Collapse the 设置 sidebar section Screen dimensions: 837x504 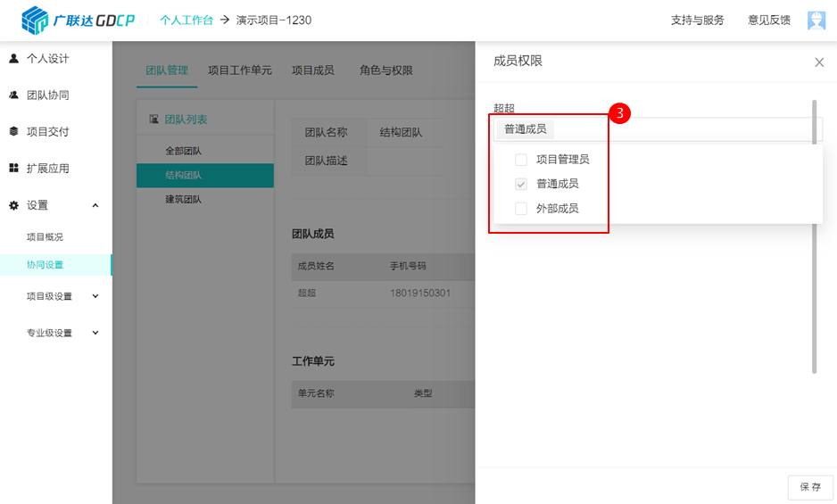pos(95,205)
